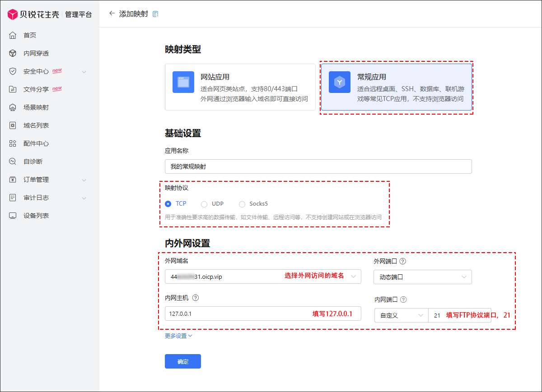Screen dimensions: 542x392
Task: Select the TCP protocol radio button
Action: (x=168, y=204)
